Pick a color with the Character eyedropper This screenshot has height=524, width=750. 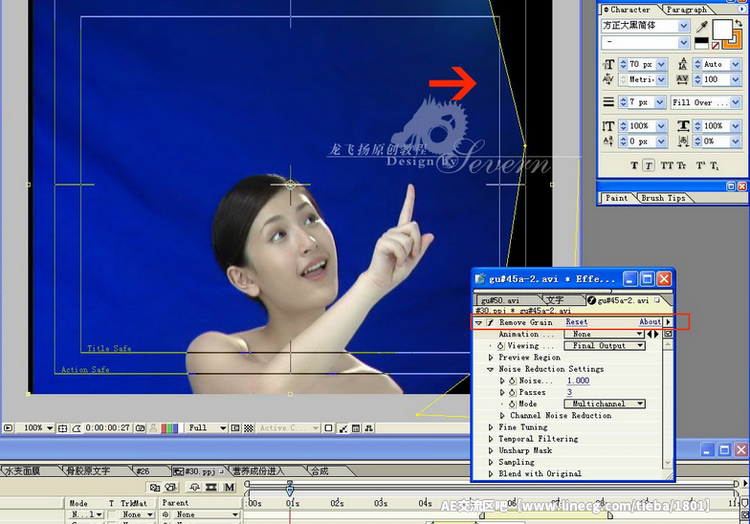[702, 26]
